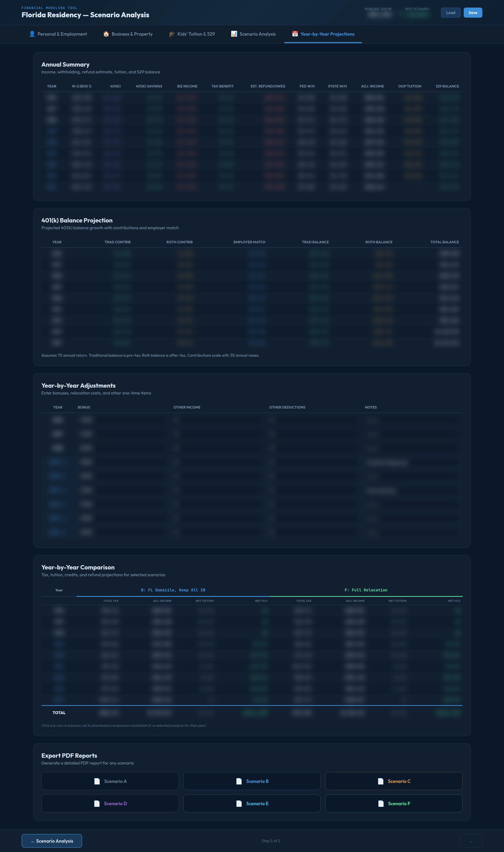Click the back arrow to Scenario Analysis
Image resolution: width=504 pixels, height=852 pixels.
coord(52,841)
